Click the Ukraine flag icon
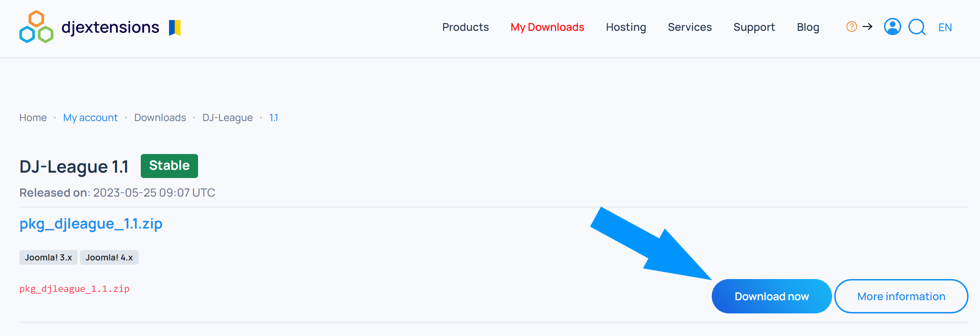The width and height of the screenshot is (980, 336). 175,28
